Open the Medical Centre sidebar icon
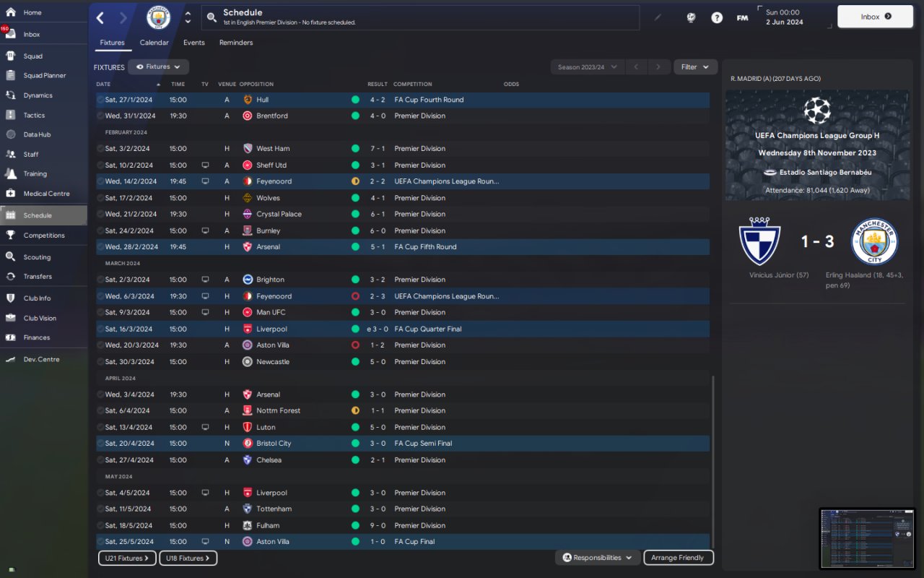924x578 pixels. (x=11, y=193)
